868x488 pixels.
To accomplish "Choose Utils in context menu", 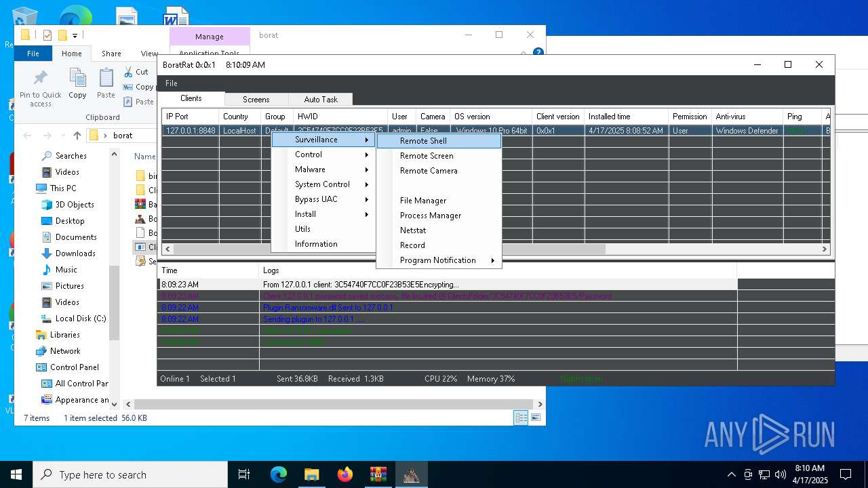I will [x=323, y=229].
